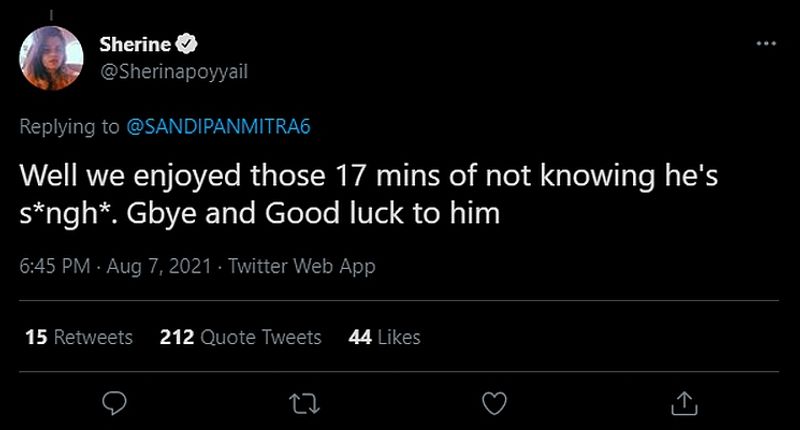
Task: Like the tweet with the heart icon
Action: click(493, 401)
